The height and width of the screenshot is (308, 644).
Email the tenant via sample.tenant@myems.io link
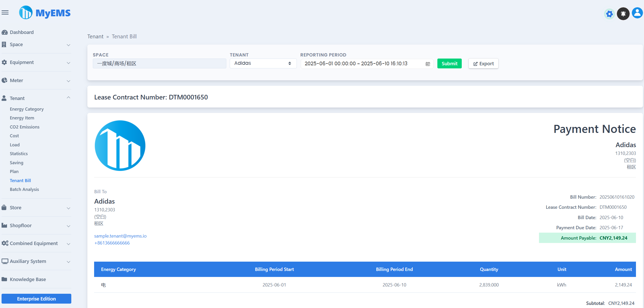coord(120,236)
